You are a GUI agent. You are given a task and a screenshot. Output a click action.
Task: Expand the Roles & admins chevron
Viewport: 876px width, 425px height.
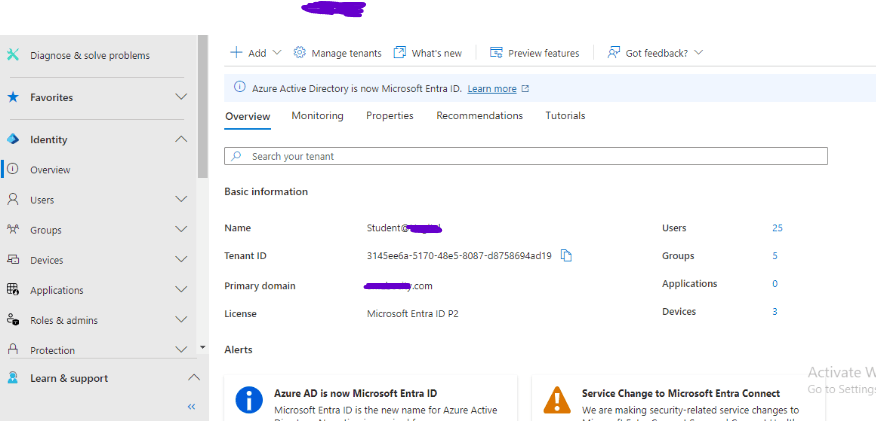click(181, 320)
